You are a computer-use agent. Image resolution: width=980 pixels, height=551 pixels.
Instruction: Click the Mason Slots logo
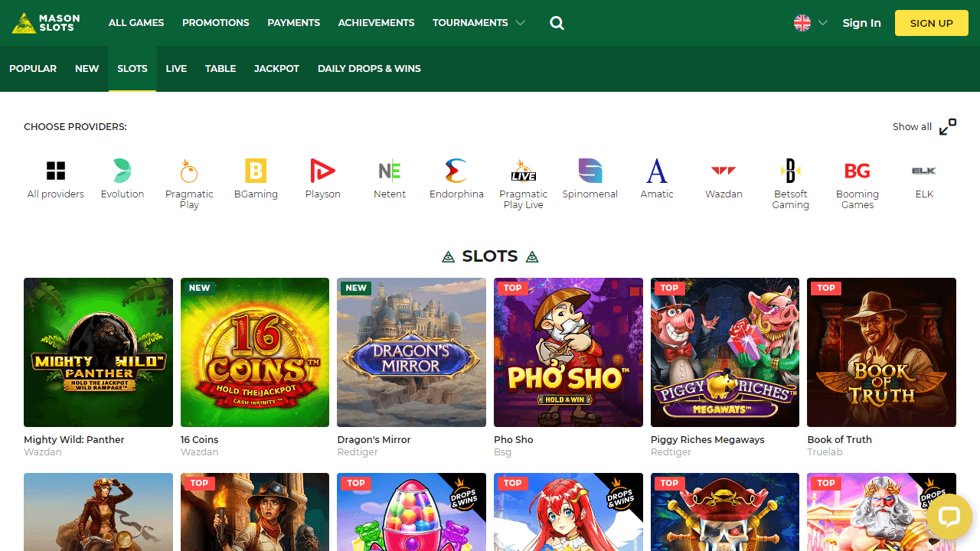(x=46, y=23)
